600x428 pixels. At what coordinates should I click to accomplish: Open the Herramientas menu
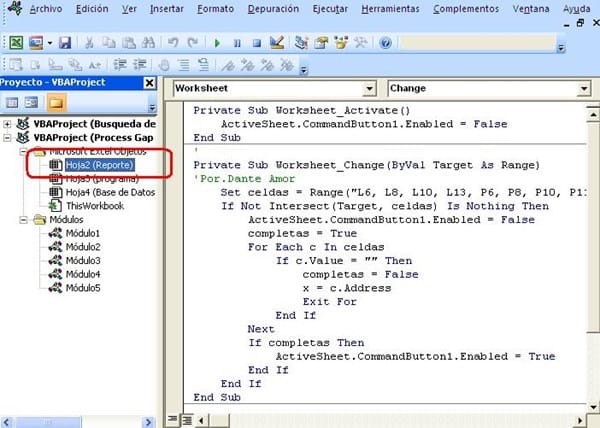390,8
